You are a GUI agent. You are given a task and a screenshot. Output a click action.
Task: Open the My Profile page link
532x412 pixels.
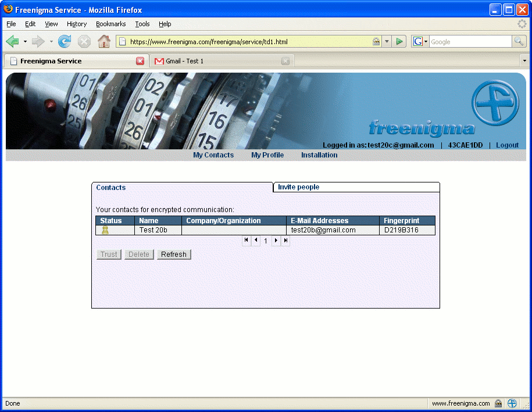pos(267,155)
